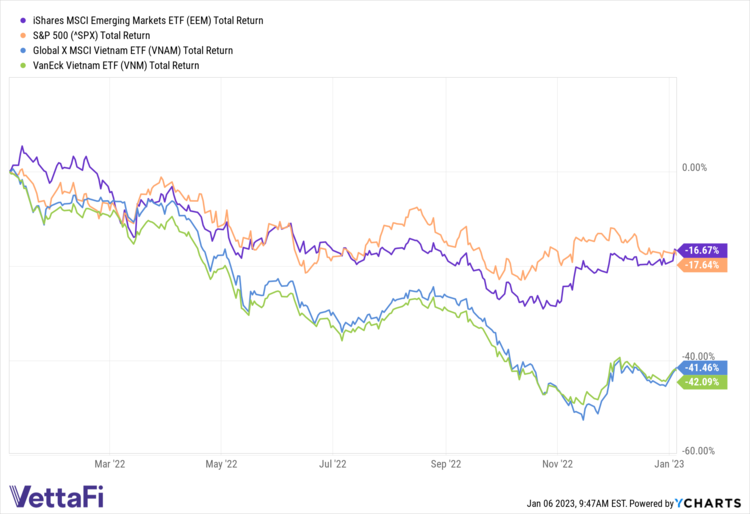Click the Sep '22 axis label
The width and height of the screenshot is (750, 514).
pyautogui.click(x=444, y=464)
